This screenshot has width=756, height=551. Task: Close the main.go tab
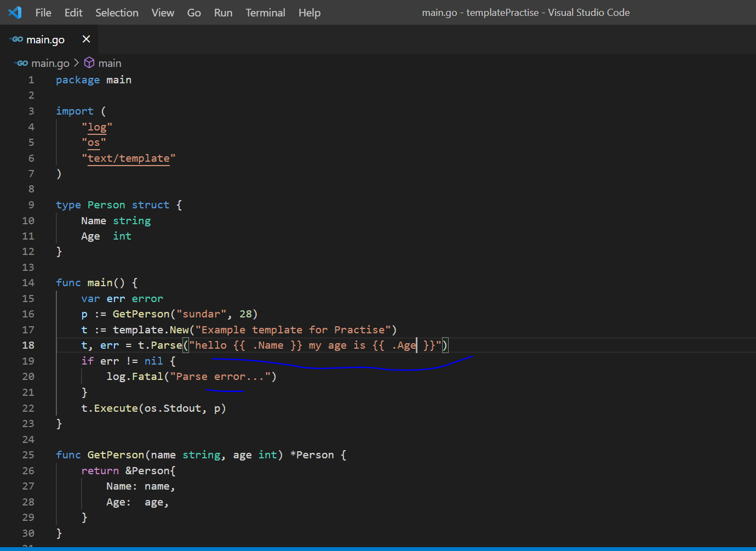(x=86, y=39)
